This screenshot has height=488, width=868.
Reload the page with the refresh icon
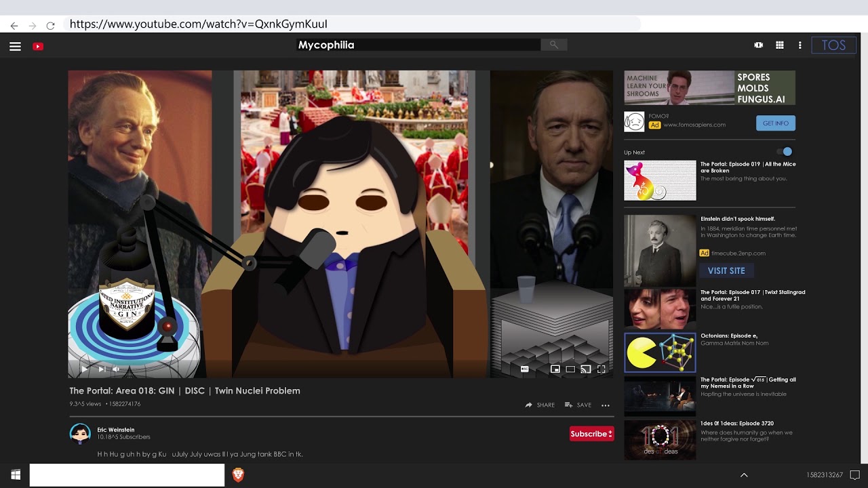[x=50, y=25]
